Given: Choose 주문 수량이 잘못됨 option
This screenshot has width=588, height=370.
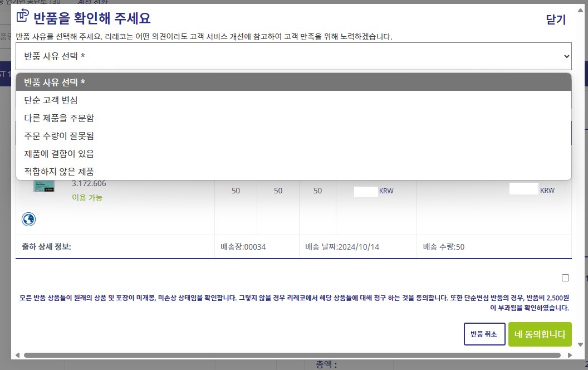Looking at the screenshot, I should coord(293,136).
